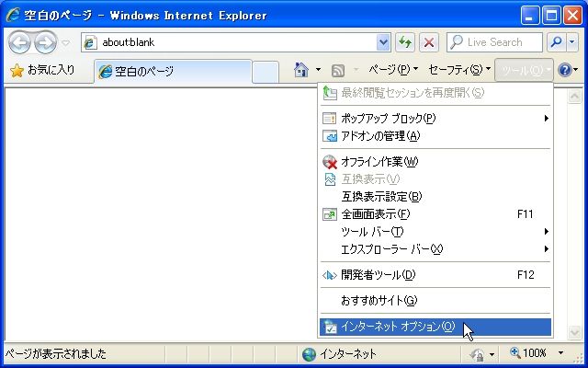Open the search provider dropdown arrow
The image size is (588, 368).
click(571, 42)
